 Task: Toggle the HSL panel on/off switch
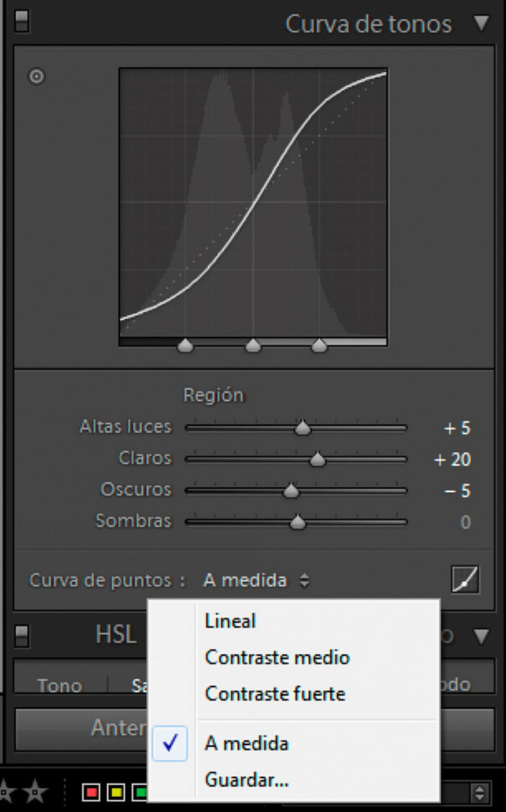click(22, 636)
